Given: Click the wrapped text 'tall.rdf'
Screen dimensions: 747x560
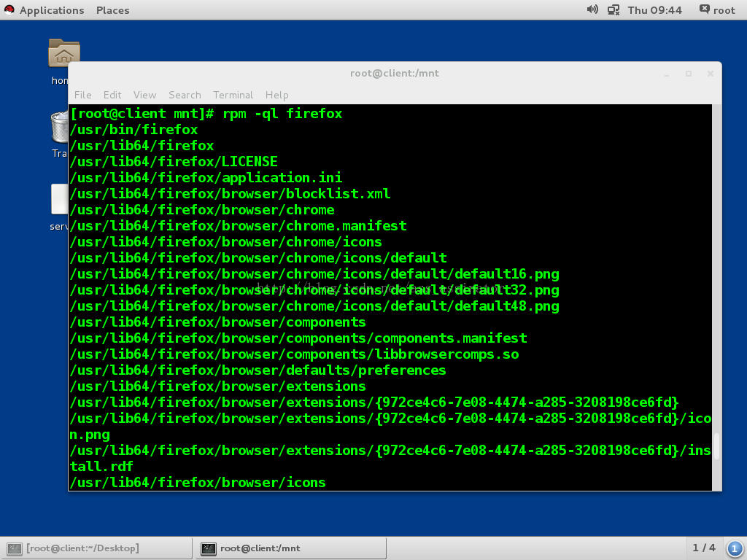Looking at the screenshot, I should coord(101,467).
